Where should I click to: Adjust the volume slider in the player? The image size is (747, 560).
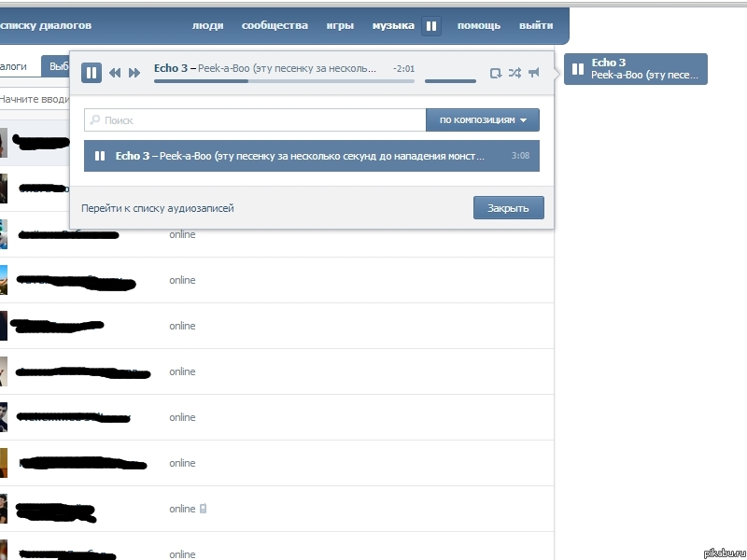450,81
